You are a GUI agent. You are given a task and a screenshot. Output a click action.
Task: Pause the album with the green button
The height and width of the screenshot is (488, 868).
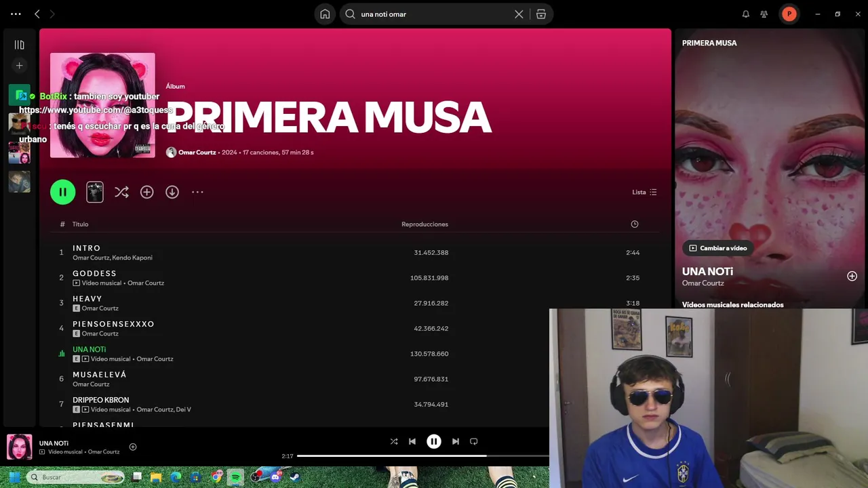[62, 192]
